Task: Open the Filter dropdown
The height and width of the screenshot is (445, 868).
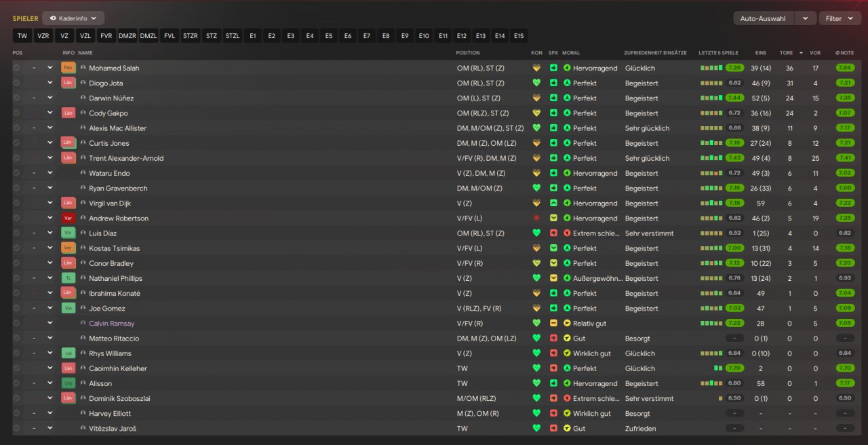Action: tap(840, 18)
